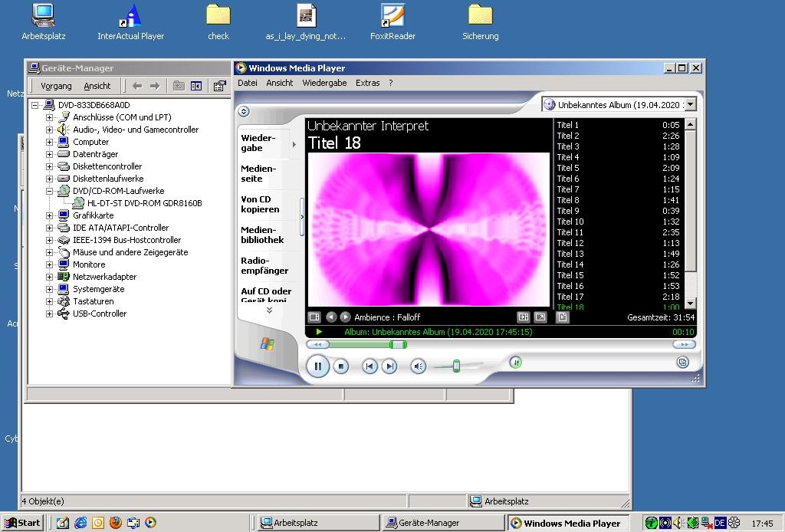Select IDE ATA/ATAPI-Controller entry

coord(120,228)
